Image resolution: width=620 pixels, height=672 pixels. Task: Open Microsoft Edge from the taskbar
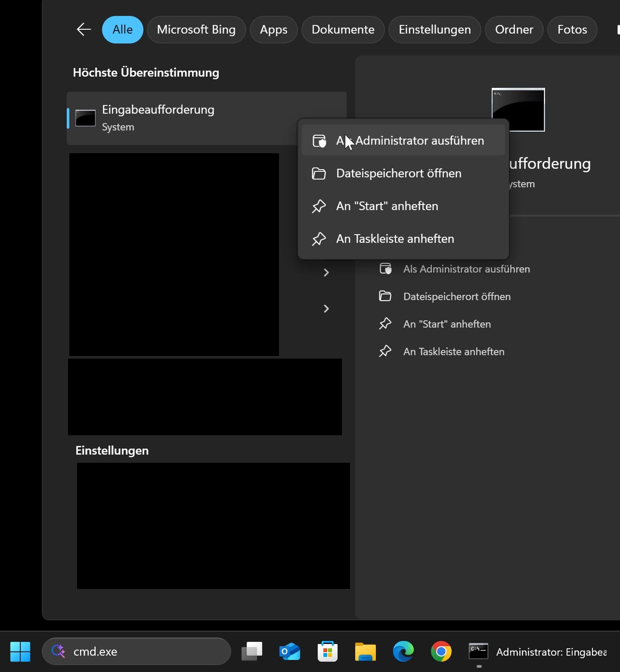pyautogui.click(x=403, y=651)
